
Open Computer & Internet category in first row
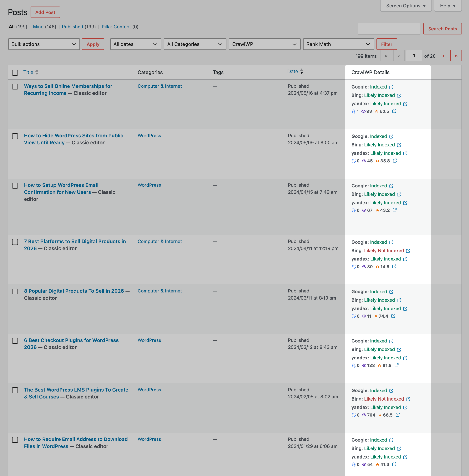160,86
